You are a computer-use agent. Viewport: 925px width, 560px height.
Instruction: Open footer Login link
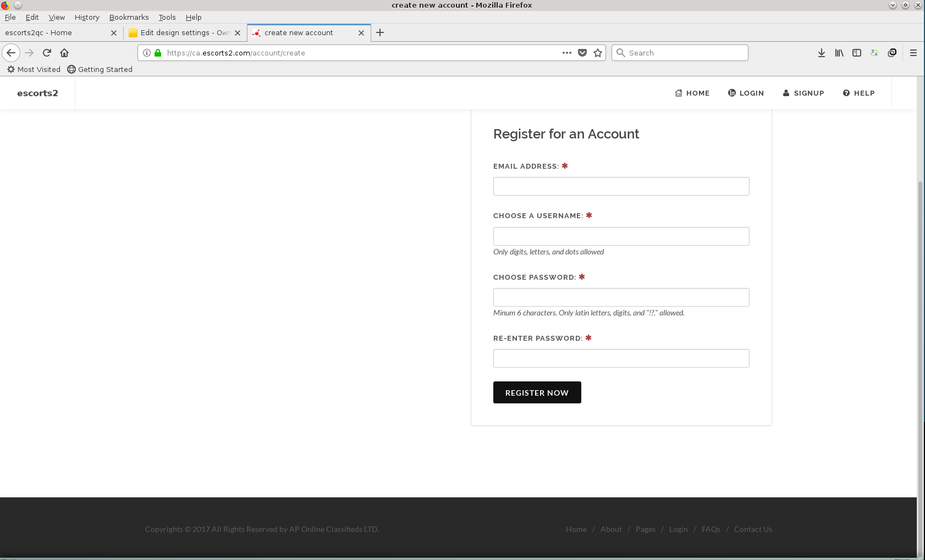[x=678, y=529]
